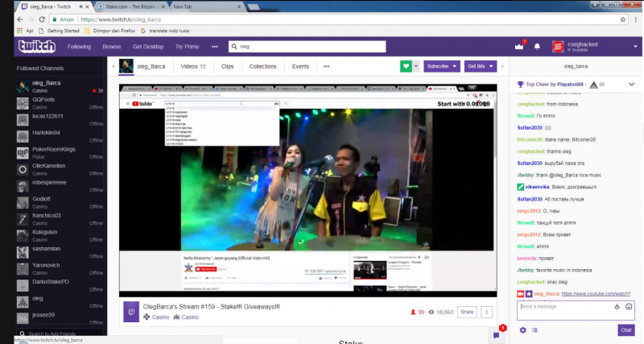Click the Search to Add Friends field
This screenshot has height=344, width=644.
60,334
